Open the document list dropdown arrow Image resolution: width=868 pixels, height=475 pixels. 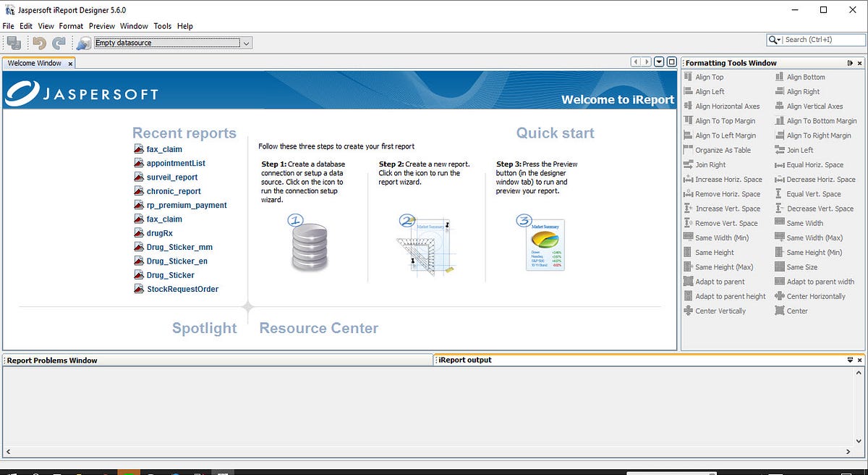tap(658, 62)
